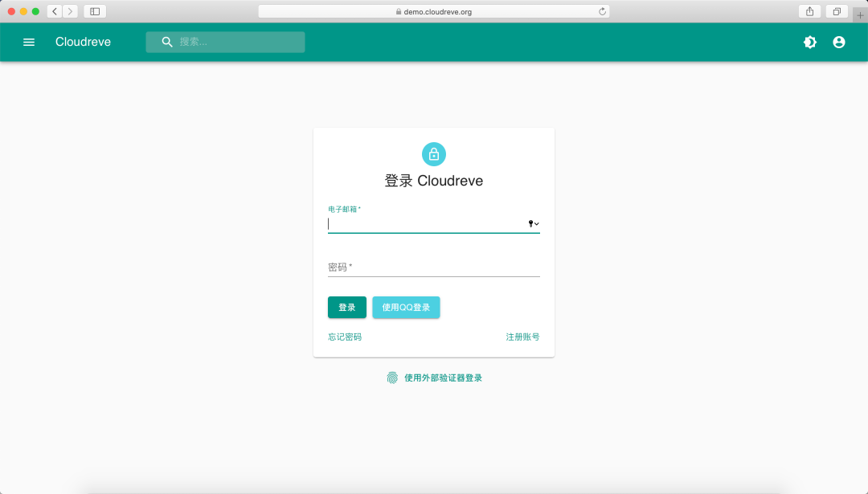
Task: Open the user account icon
Action: 838,42
